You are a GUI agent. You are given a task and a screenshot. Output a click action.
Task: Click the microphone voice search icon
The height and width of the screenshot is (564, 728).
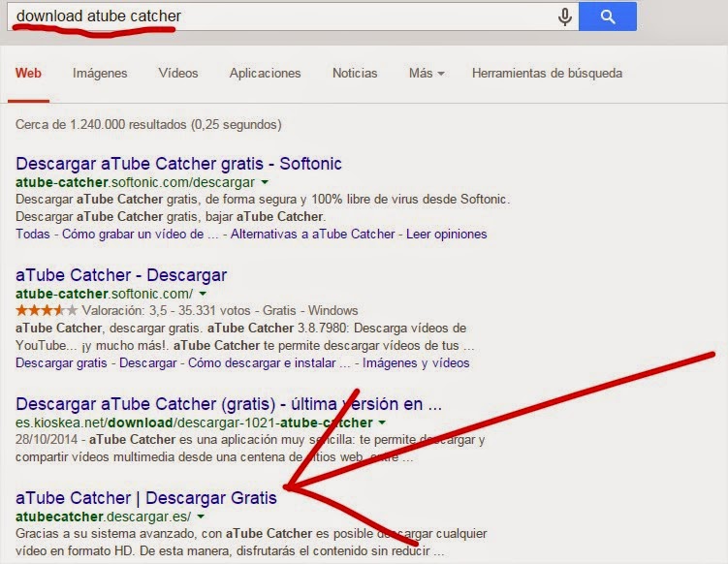[x=564, y=16]
